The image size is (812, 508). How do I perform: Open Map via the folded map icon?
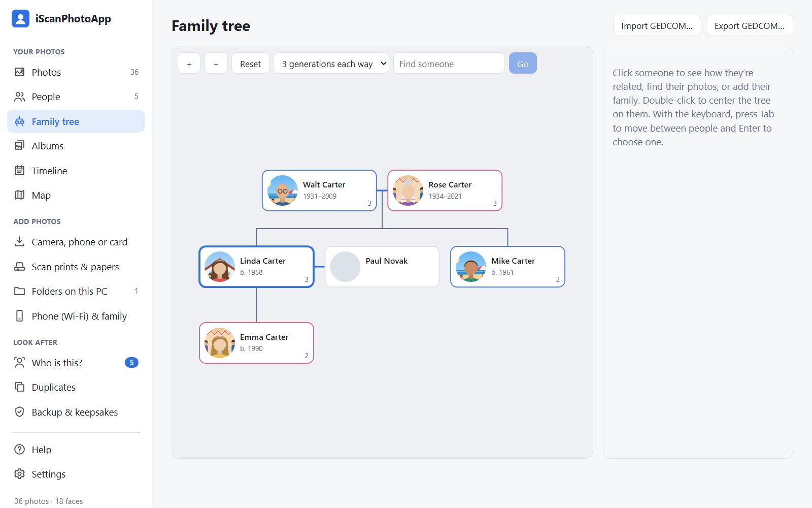point(19,195)
